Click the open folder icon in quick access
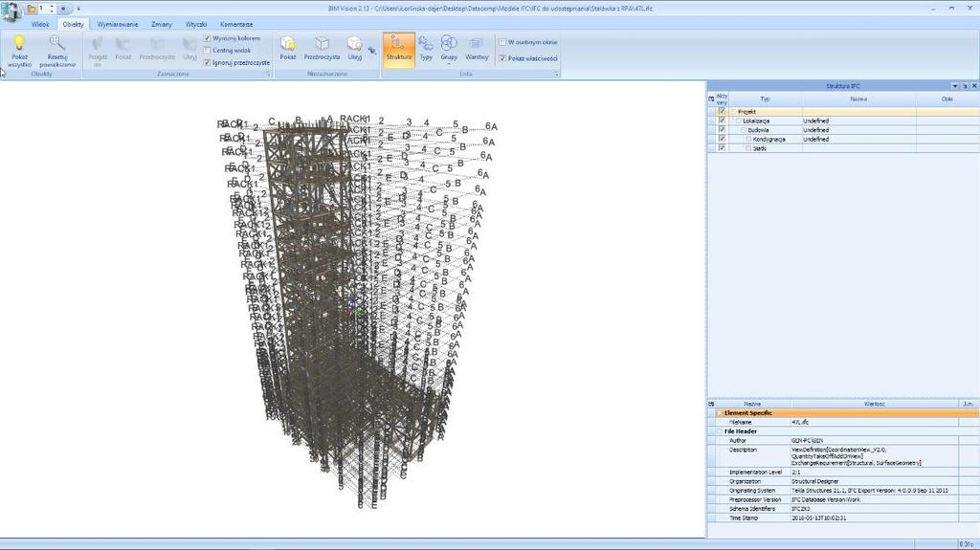This screenshot has width=980, height=550. click(x=31, y=9)
